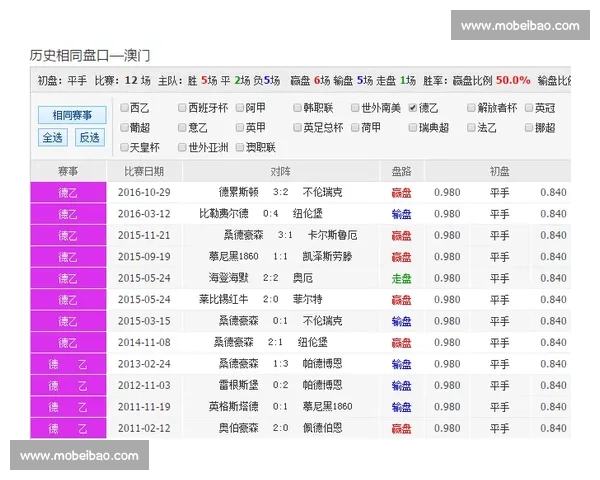The image size is (600, 480).
Task: Click 德乙 league cell in 2011-02-12 row
Action: [x=68, y=428]
